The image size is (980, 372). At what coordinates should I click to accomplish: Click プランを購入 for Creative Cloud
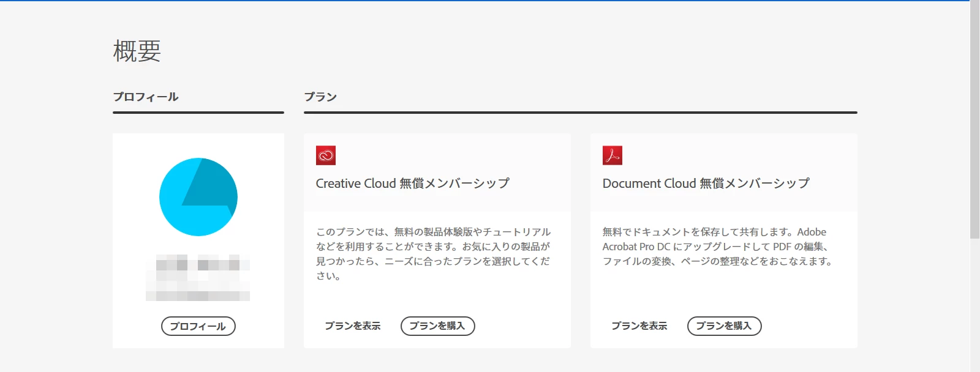coord(438,326)
